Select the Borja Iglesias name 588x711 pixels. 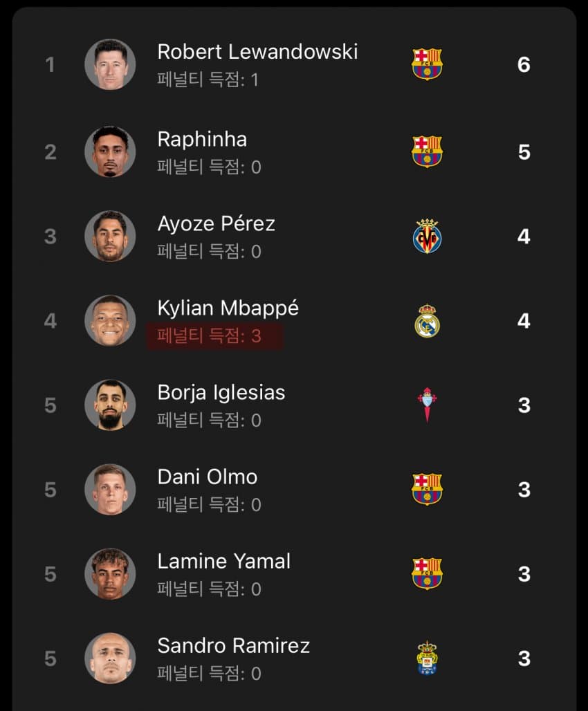[x=221, y=393]
